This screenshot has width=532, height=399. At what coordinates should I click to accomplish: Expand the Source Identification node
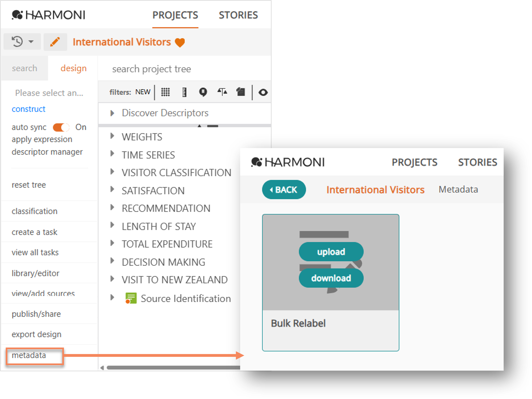point(112,298)
